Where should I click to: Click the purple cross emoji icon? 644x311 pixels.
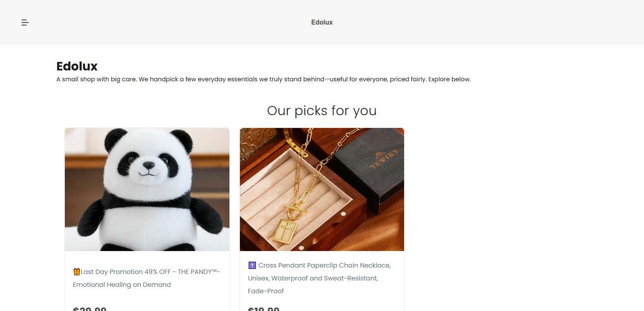pos(252,265)
